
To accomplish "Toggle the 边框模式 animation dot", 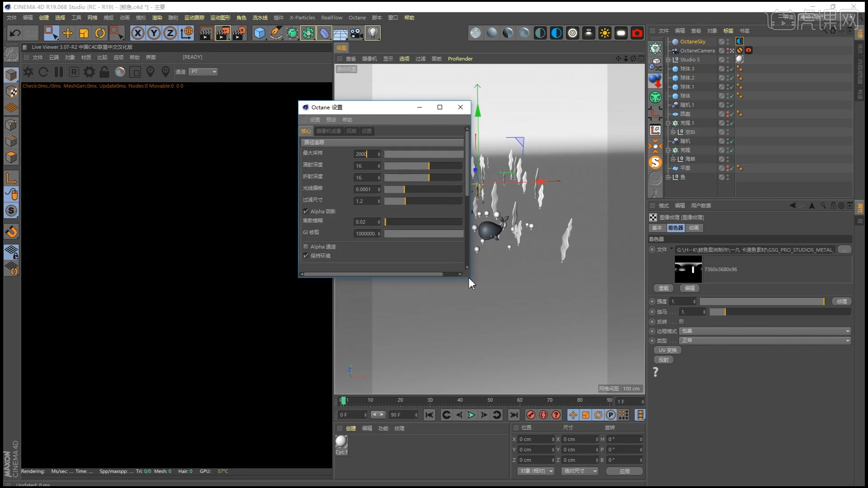I will 652,331.
